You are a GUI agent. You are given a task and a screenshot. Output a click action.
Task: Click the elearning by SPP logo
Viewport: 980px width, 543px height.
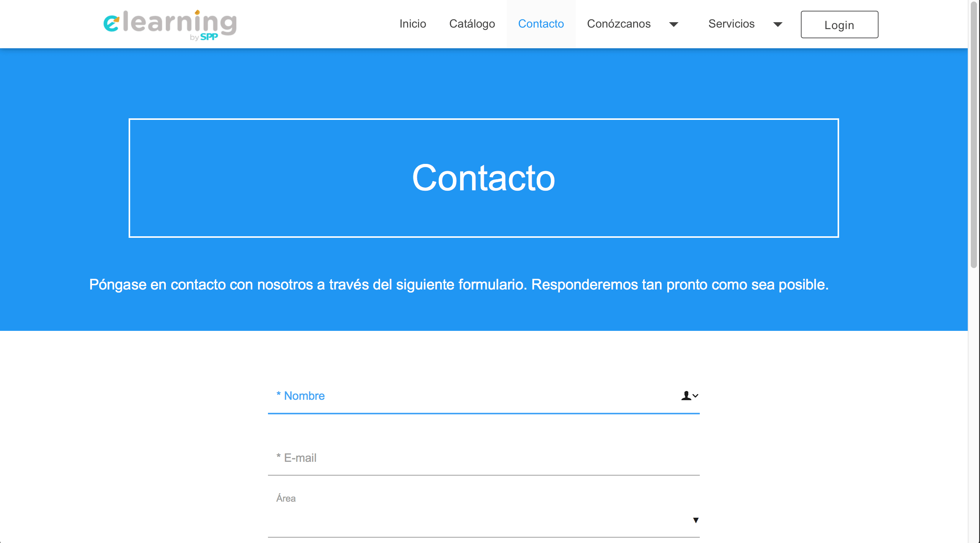[170, 25]
